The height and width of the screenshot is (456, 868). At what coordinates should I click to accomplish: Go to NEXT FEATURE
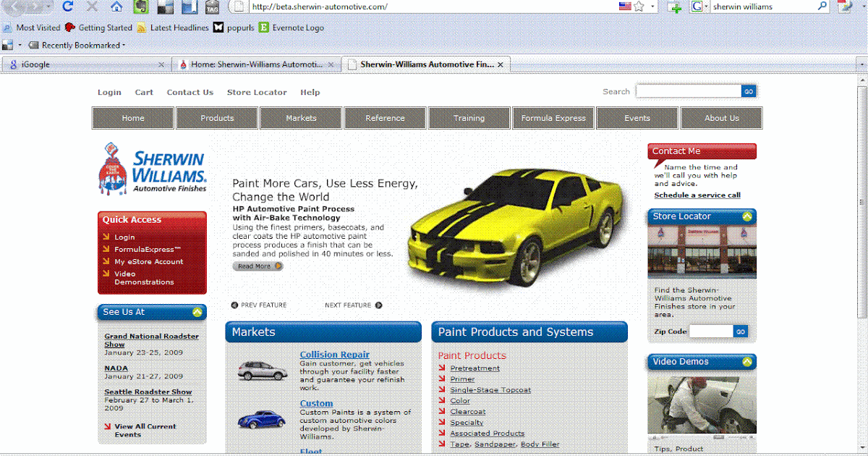tap(354, 305)
